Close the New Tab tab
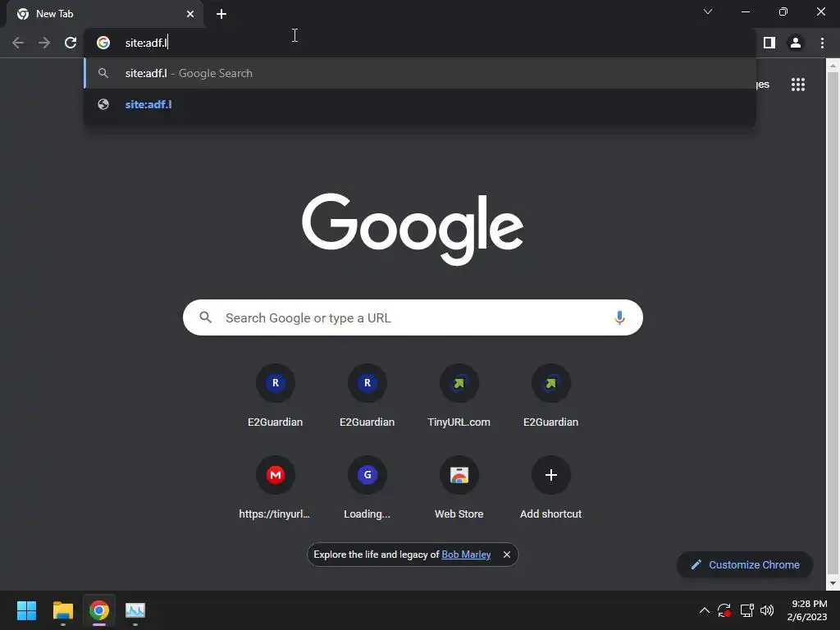The width and height of the screenshot is (840, 630). click(x=190, y=14)
